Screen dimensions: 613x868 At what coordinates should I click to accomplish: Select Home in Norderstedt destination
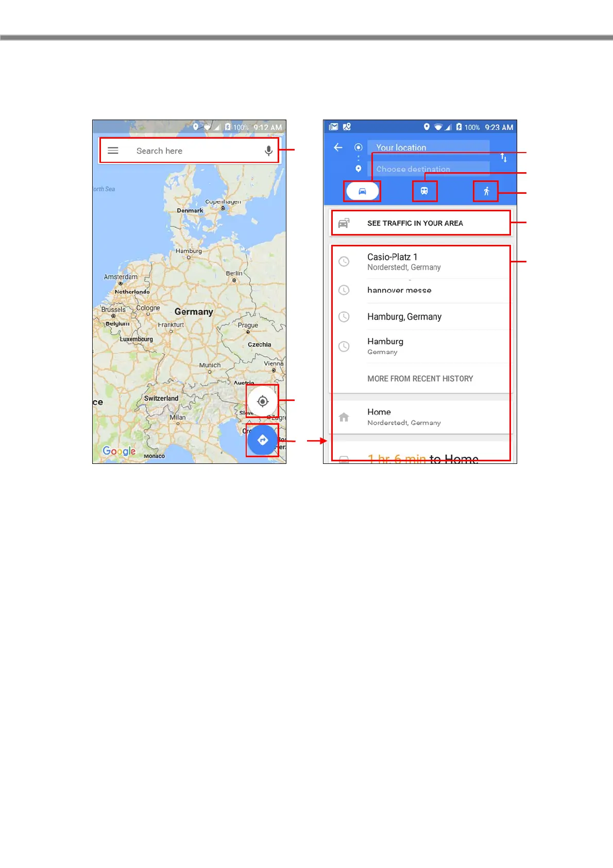point(421,417)
